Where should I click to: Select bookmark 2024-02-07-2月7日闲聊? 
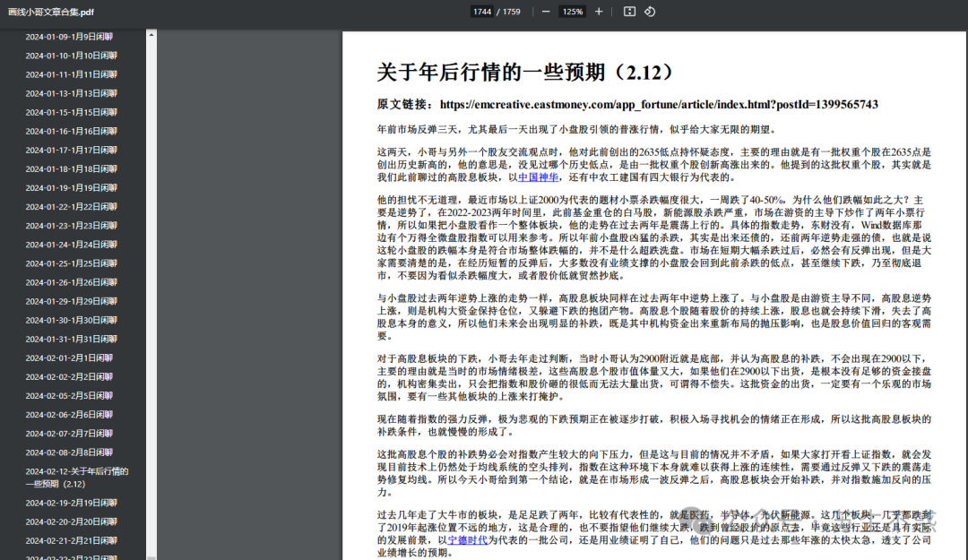coord(69,434)
